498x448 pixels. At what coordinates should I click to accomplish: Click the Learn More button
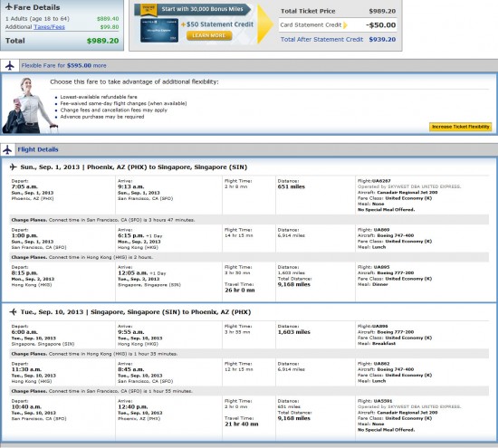(208, 35)
